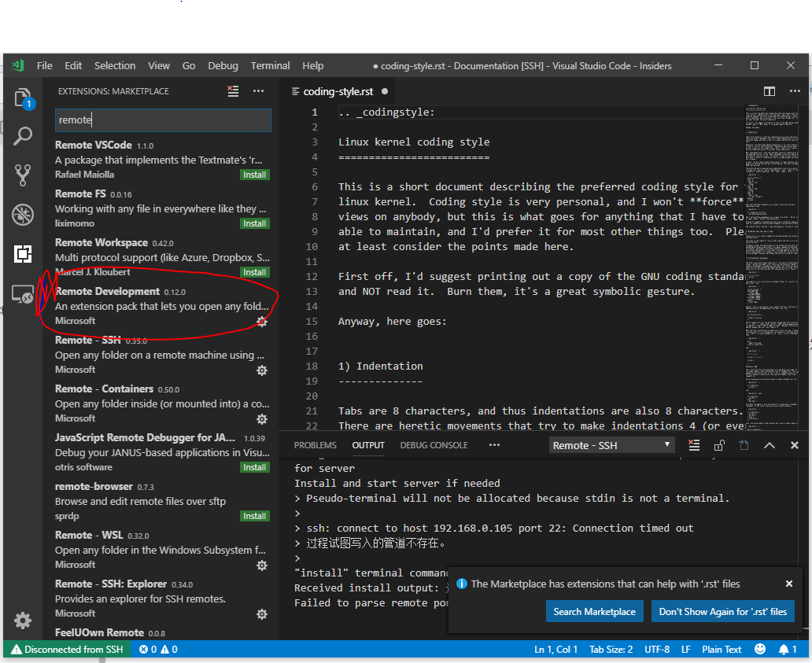Viewport: 812px width, 663px height.
Task: Maximize the panel with the chevron
Action: tap(769, 444)
